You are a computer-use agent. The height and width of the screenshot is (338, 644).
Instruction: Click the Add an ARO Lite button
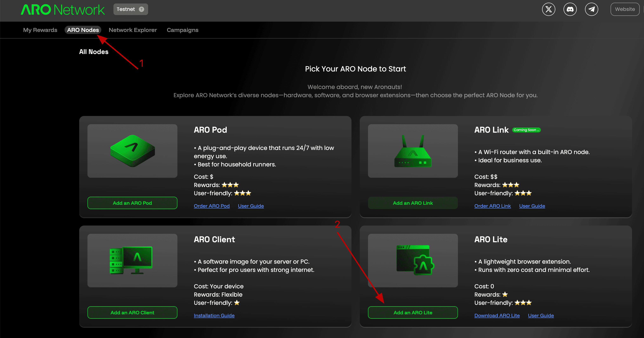pos(413,312)
